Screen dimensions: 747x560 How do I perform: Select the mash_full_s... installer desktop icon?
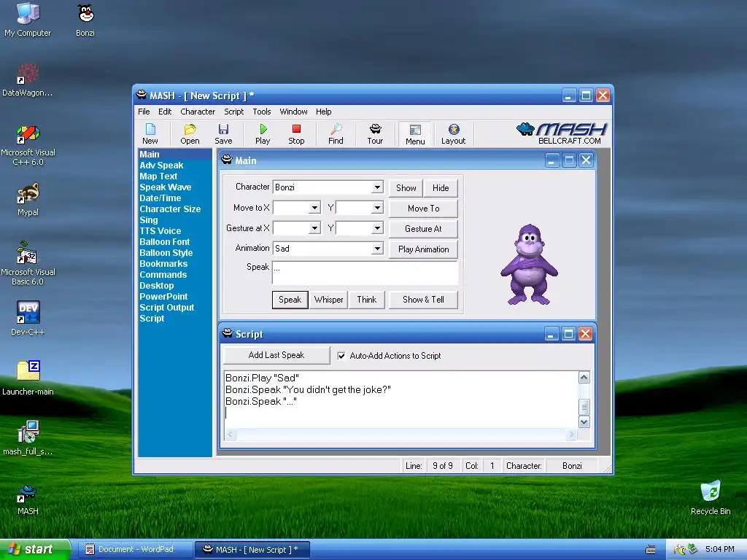click(28, 438)
